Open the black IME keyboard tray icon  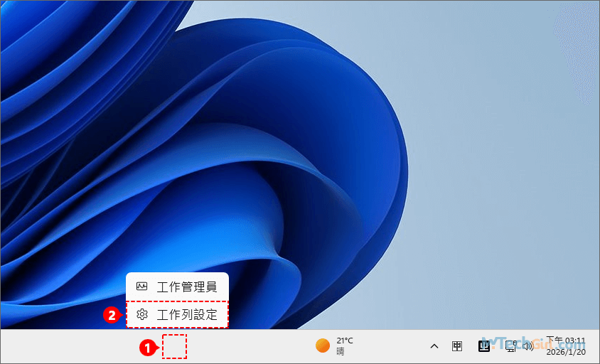[484, 346]
